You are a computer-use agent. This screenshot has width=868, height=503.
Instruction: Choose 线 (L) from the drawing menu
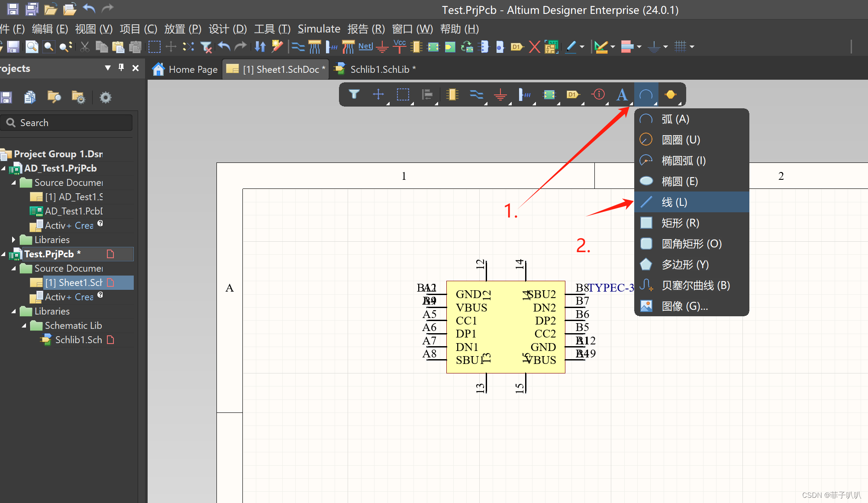(692, 202)
